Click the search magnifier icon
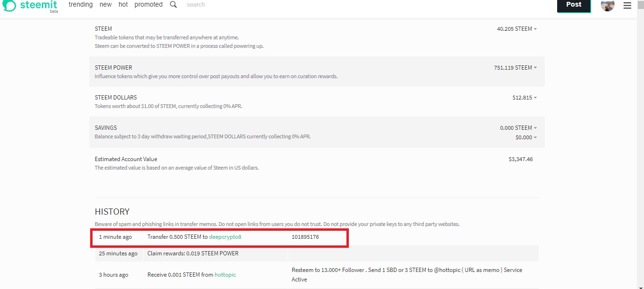This screenshot has width=644, height=289. [x=173, y=4]
